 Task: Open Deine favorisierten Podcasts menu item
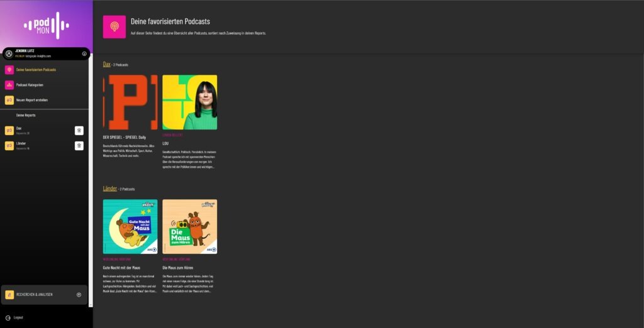point(36,70)
